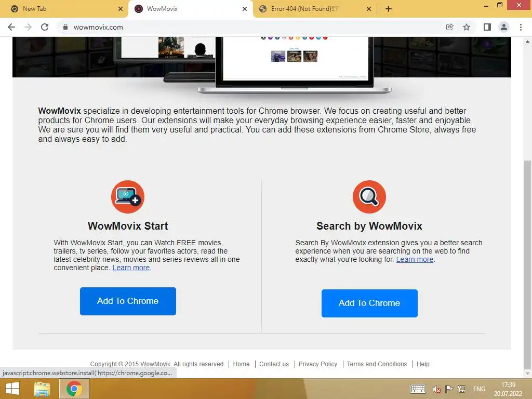Open the Privacy Policy footer link

tap(318, 364)
